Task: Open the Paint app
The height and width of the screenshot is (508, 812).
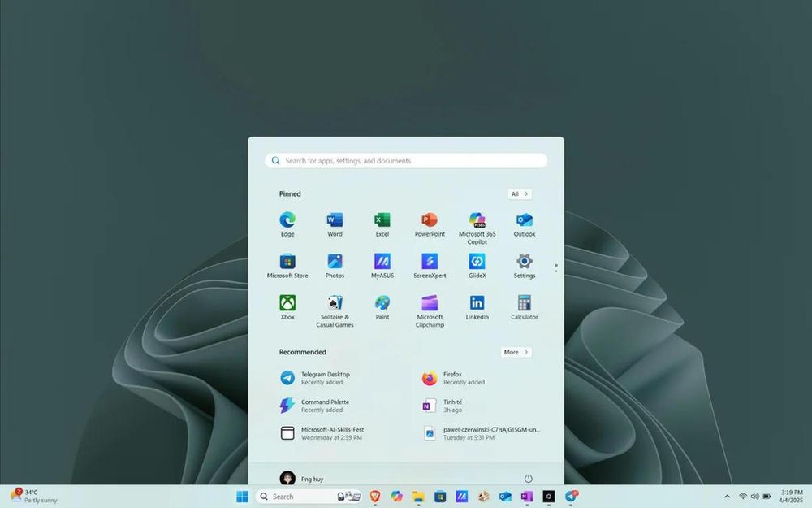Action: pyautogui.click(x=382, y=307)
